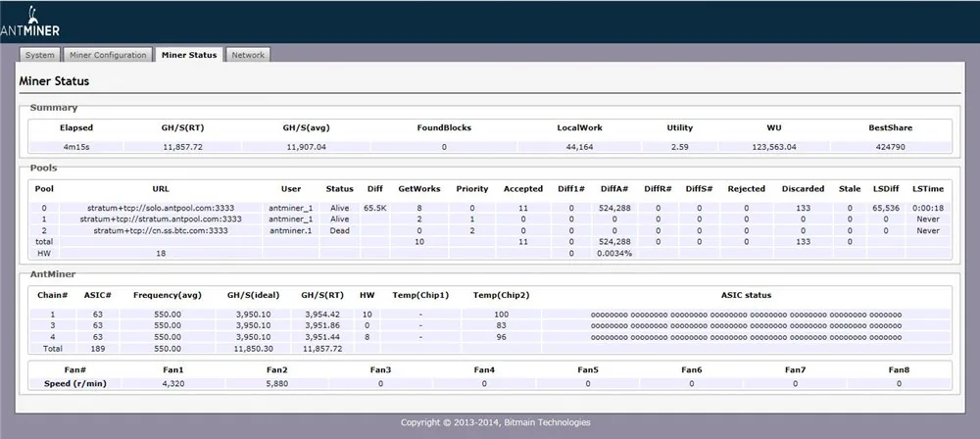Select the Miner Status tab

189,55
